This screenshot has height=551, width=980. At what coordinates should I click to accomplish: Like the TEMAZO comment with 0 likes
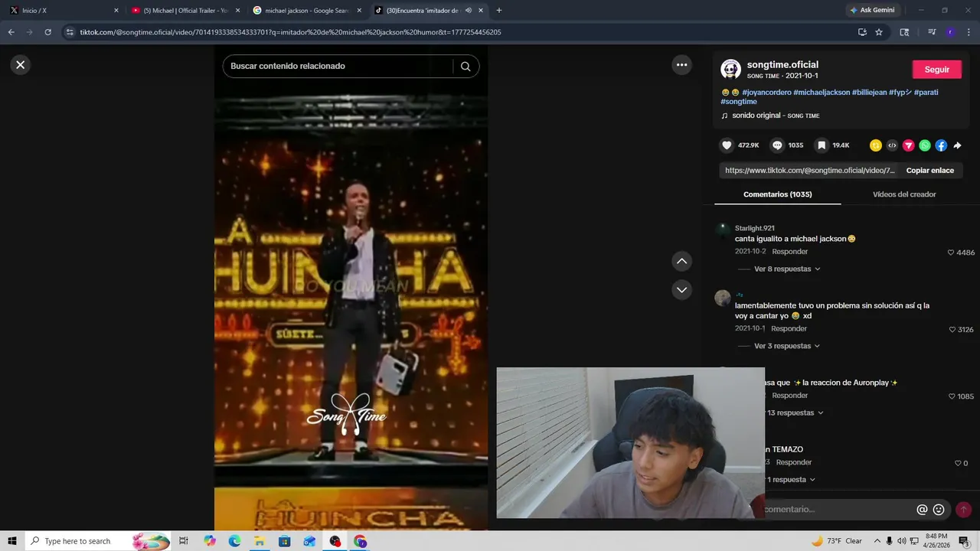click(958, 463)
